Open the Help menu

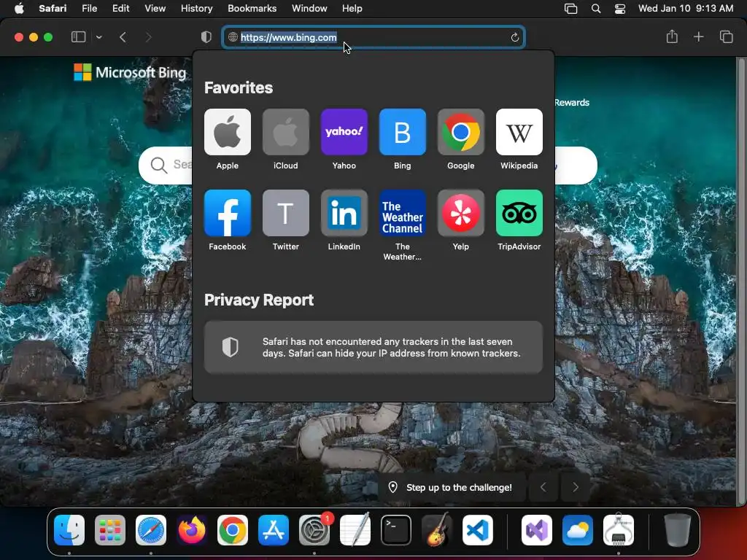coord(352,9)
